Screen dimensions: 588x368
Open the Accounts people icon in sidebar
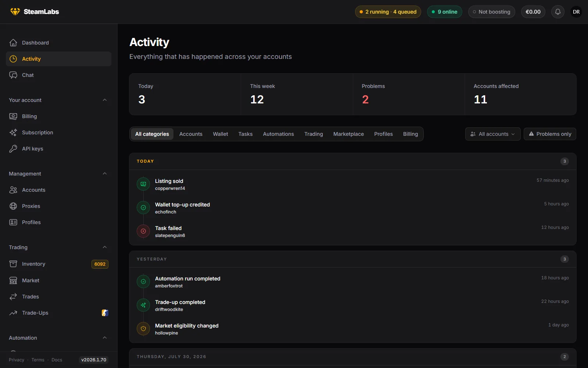[x=13, y=190]
